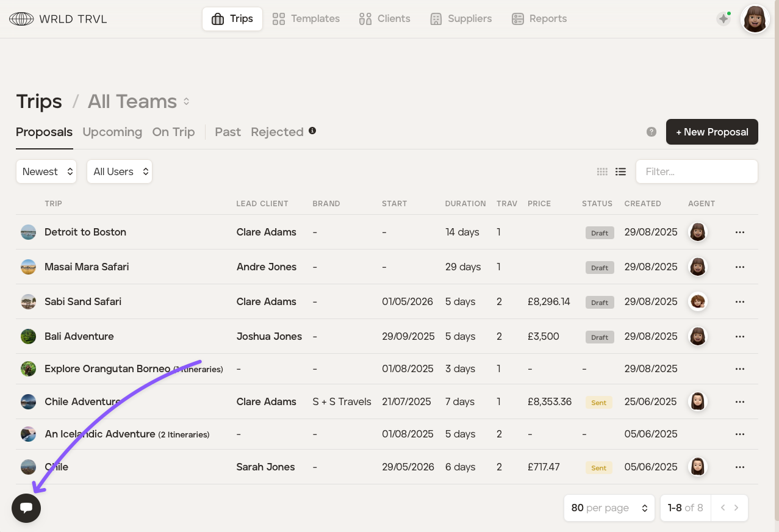Open the chat support bubble
The height and width of the screenshot is (532, 779).
tap(26, 508)
